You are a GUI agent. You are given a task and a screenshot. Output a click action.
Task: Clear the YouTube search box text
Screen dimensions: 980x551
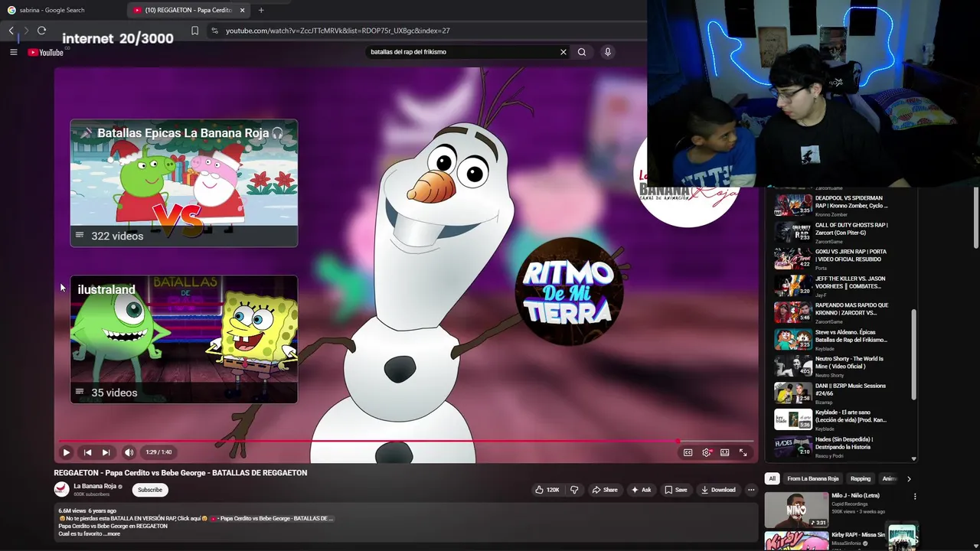click(563, 52)
